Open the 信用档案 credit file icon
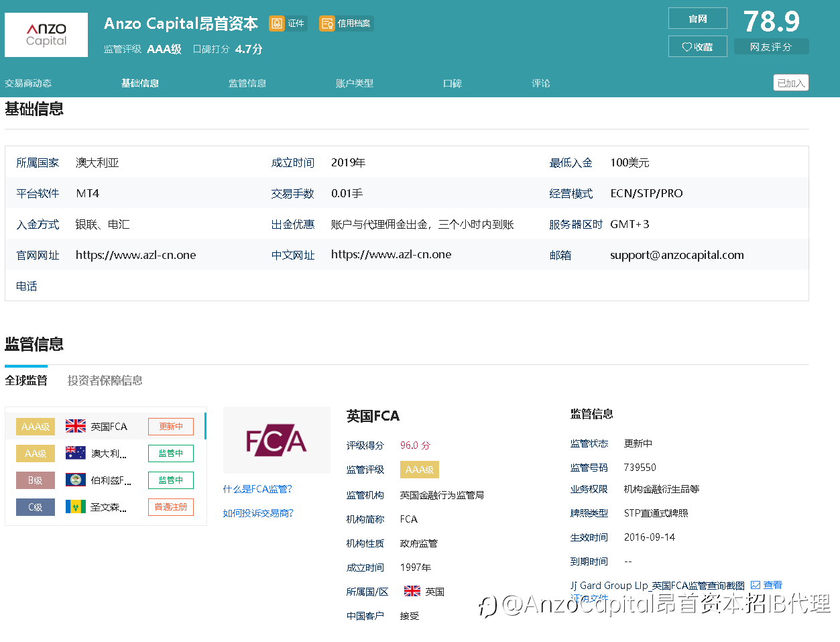 tap(327, 23)
